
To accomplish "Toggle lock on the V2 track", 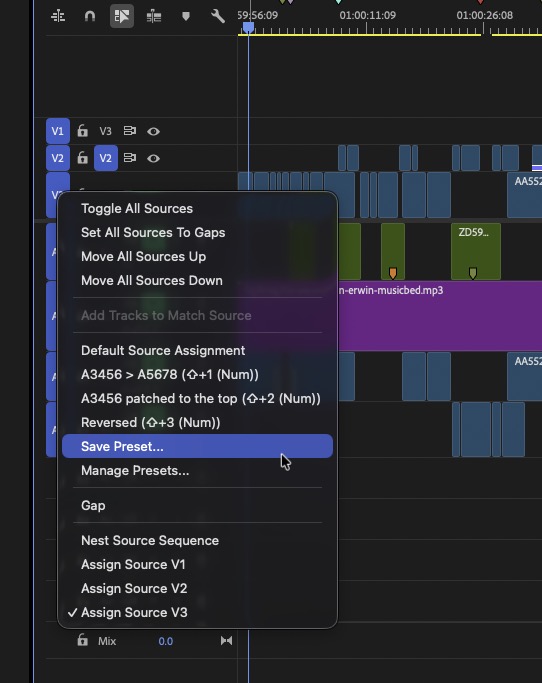I will pos(82,158).
